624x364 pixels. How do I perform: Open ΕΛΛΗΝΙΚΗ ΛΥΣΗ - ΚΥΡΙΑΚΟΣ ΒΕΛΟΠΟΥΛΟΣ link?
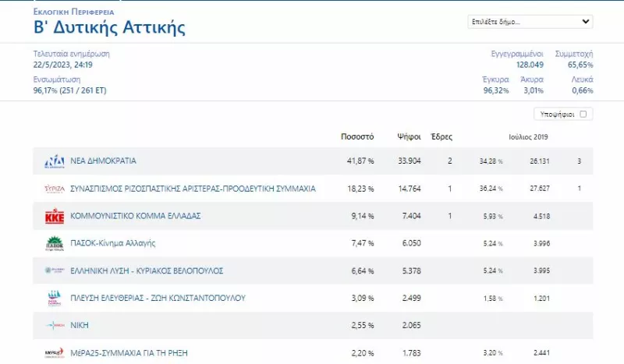(x=147, y=271)
